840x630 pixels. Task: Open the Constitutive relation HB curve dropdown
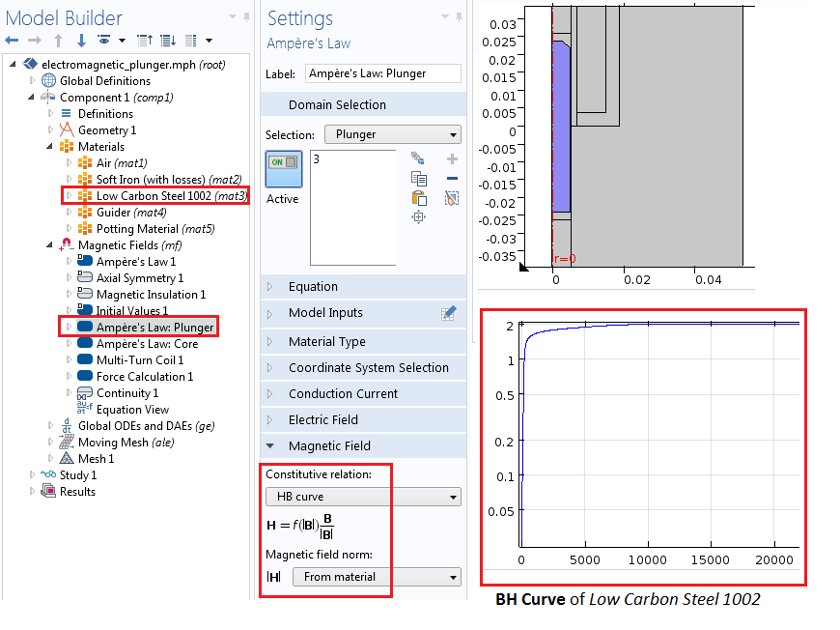point(363,497)
